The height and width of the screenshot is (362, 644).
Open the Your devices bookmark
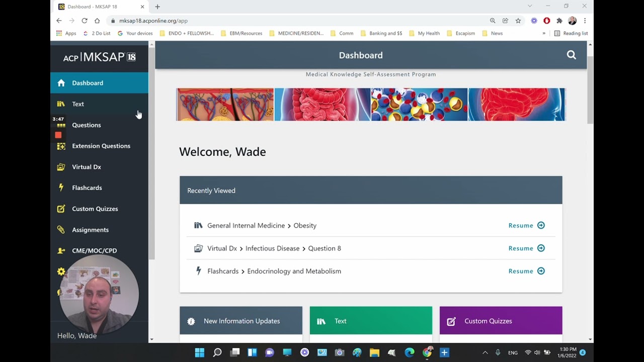[135, 33]
